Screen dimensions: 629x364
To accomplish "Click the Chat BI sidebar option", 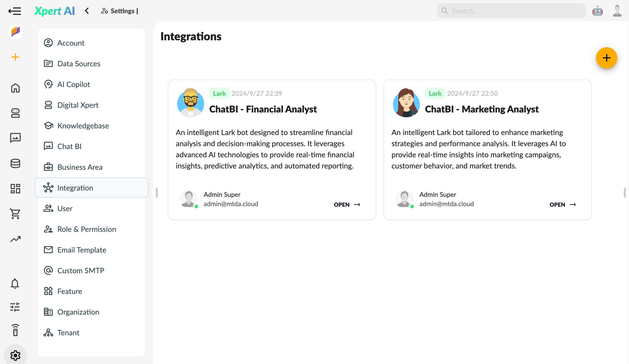I will [x=69, y=146].
